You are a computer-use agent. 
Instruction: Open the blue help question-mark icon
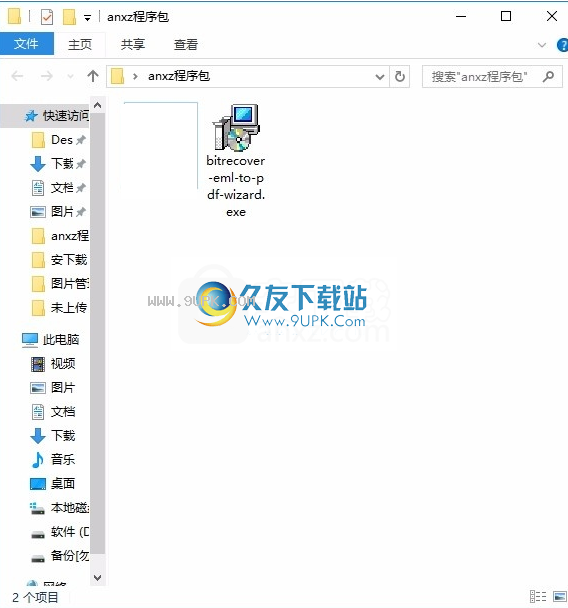[x=562, y=45]
